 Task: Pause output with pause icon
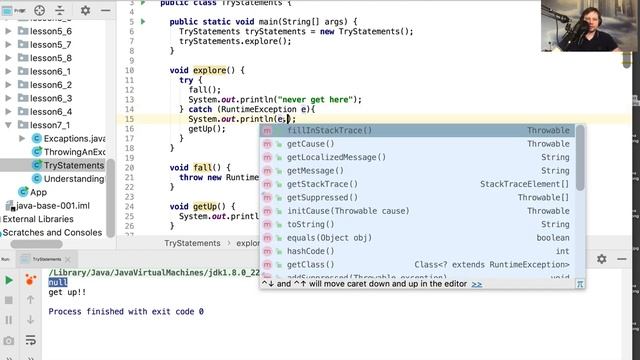(9, 320)
